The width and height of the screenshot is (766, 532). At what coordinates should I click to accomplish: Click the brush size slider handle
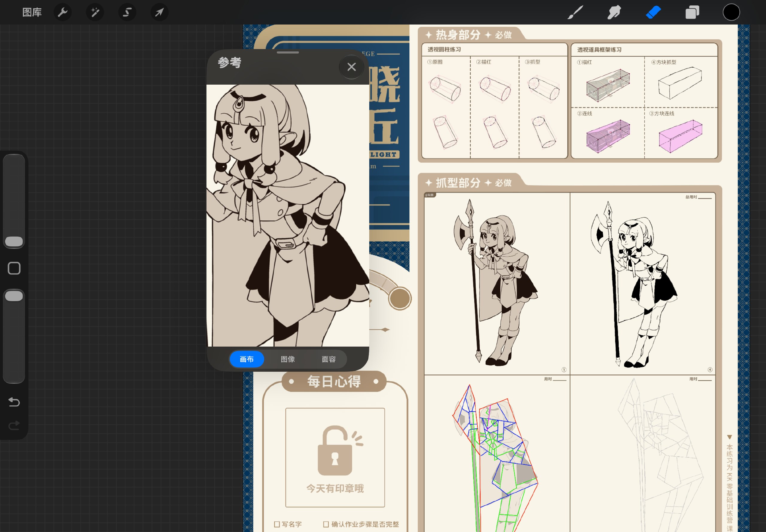click(14, 242)
